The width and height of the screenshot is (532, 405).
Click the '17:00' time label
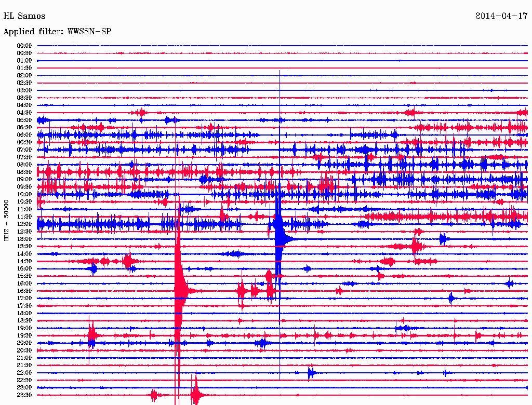[x=24, y=298]
